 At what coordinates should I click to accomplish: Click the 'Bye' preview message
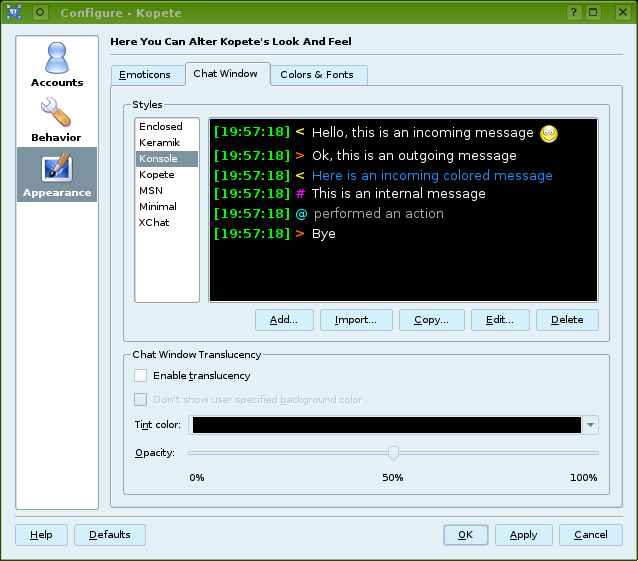[323, 234]
